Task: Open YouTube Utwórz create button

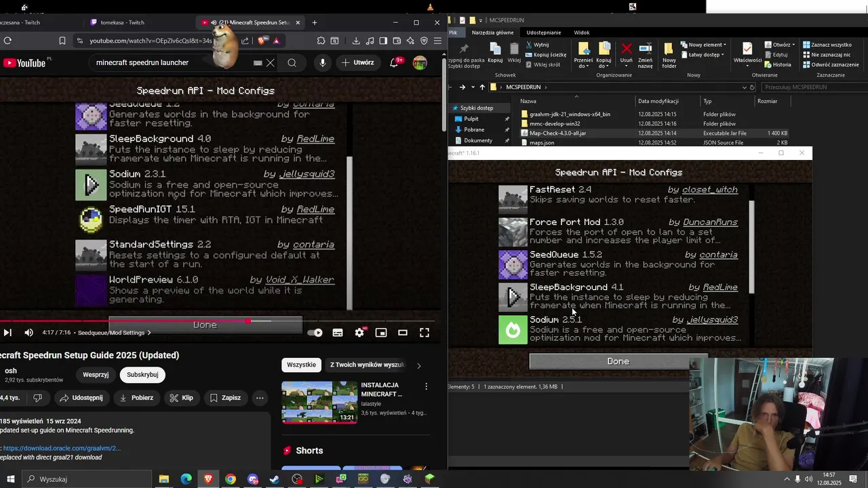Action: (358, 63)
